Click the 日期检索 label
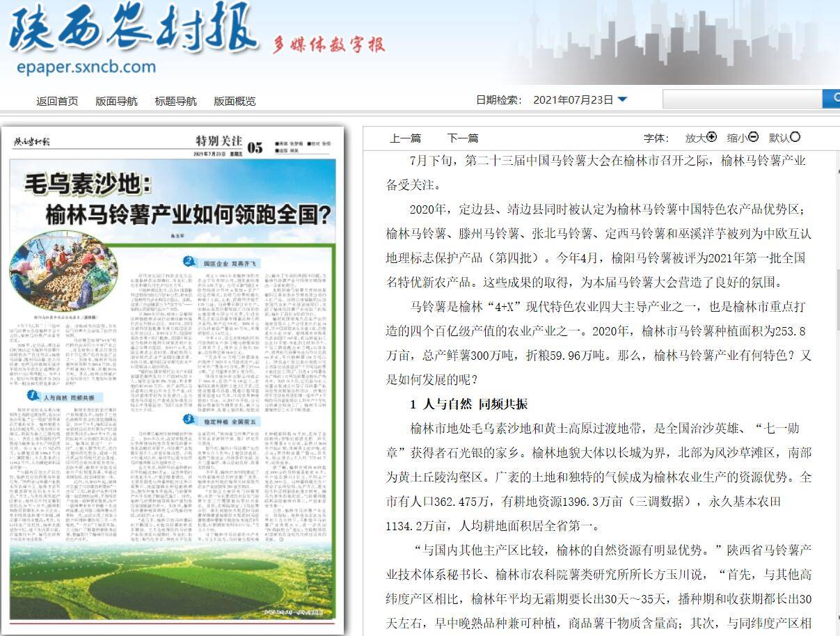 [499, 100]
